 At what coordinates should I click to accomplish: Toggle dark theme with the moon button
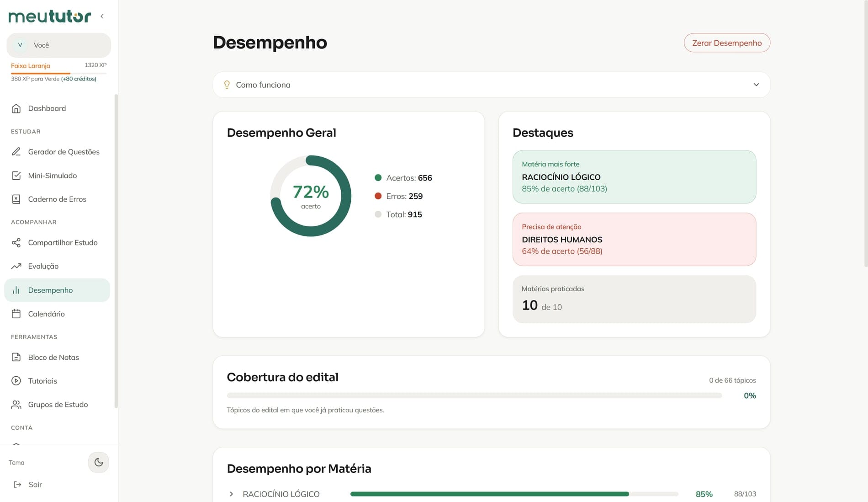click(99, 462)
